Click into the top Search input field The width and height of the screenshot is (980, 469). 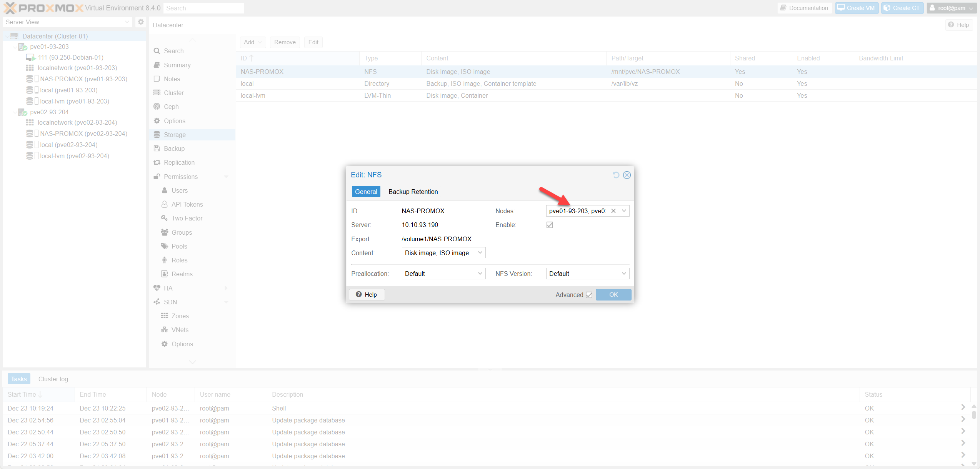click(203, 8)
